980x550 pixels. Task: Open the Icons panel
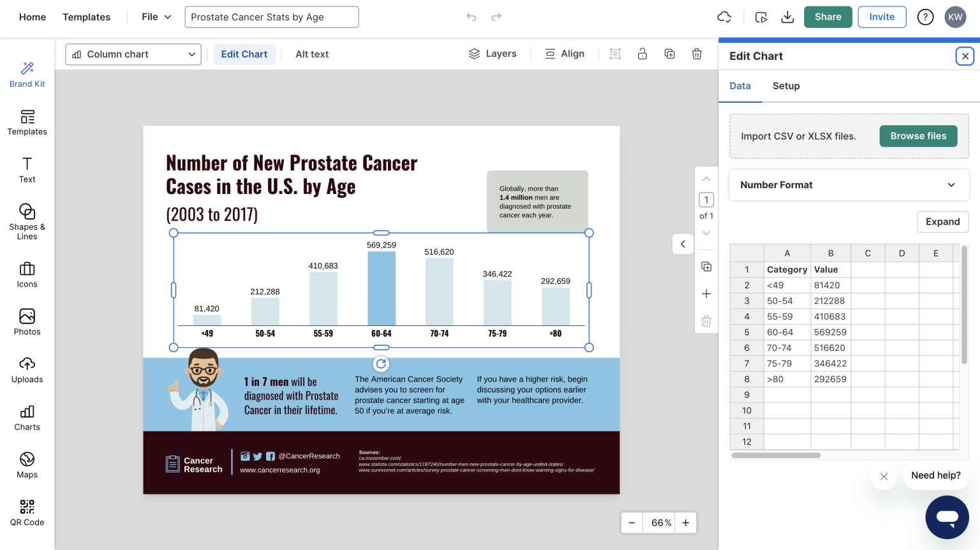click(27, 274)
